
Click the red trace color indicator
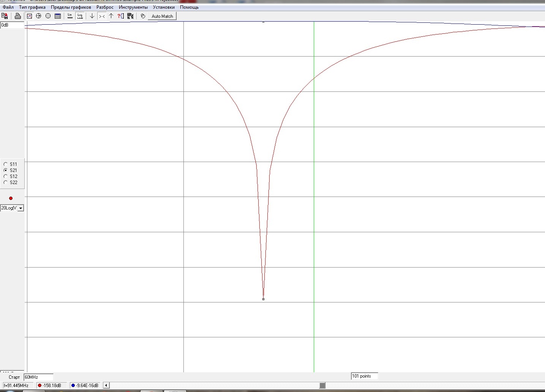click(x=11, y=198)
